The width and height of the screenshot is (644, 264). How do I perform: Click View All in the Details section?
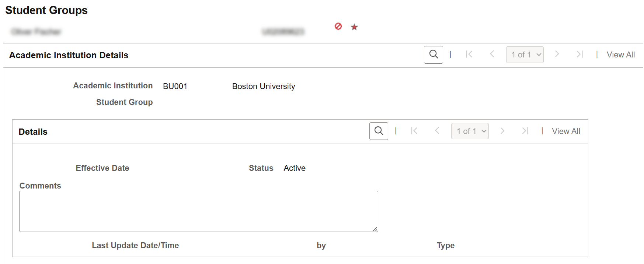(x=566, y=131)
